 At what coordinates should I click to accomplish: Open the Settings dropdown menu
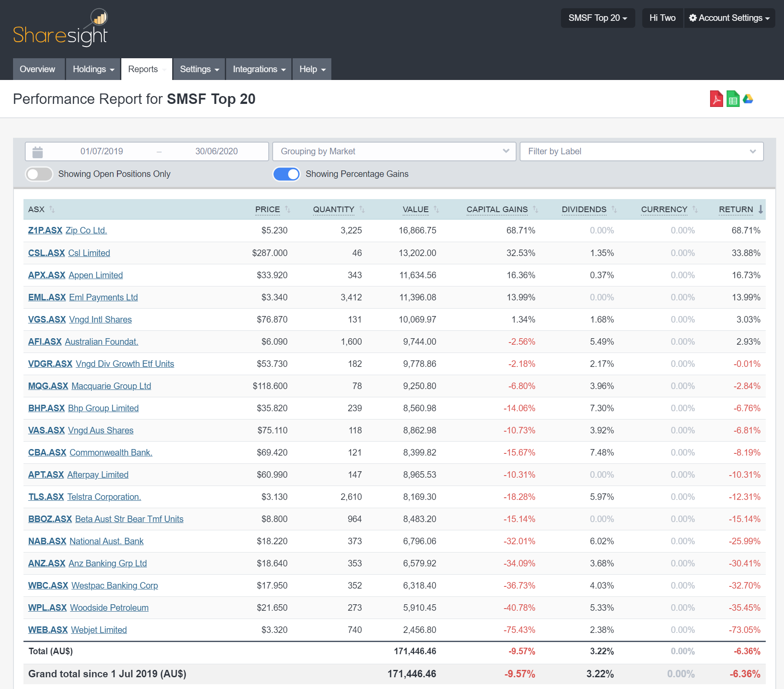(199, 69)
